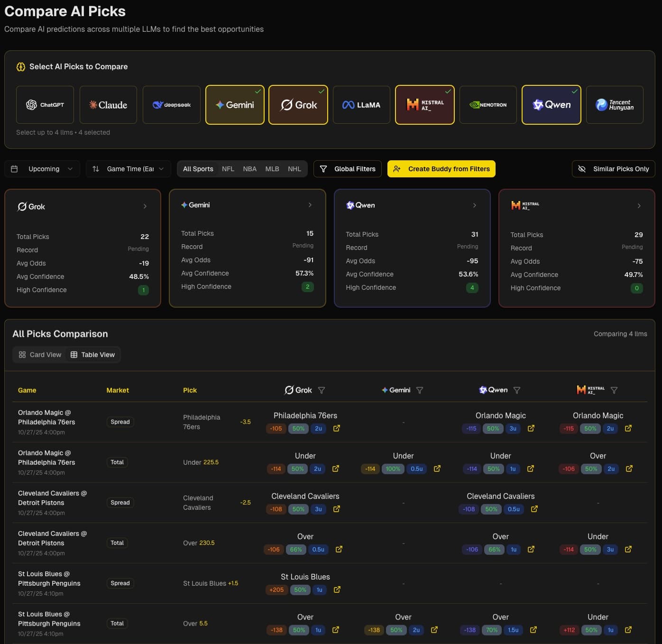The width and height of the screenshot is (662, 644).
Task: Switch to the NBA sports tab
Action: [250, 169]
